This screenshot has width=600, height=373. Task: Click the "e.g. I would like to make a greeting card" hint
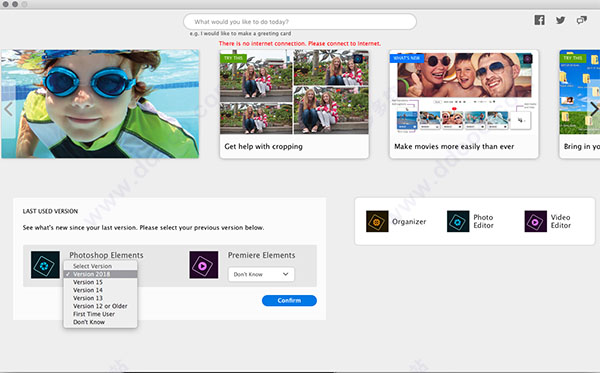pyautogui.click(x=240, y=34)
